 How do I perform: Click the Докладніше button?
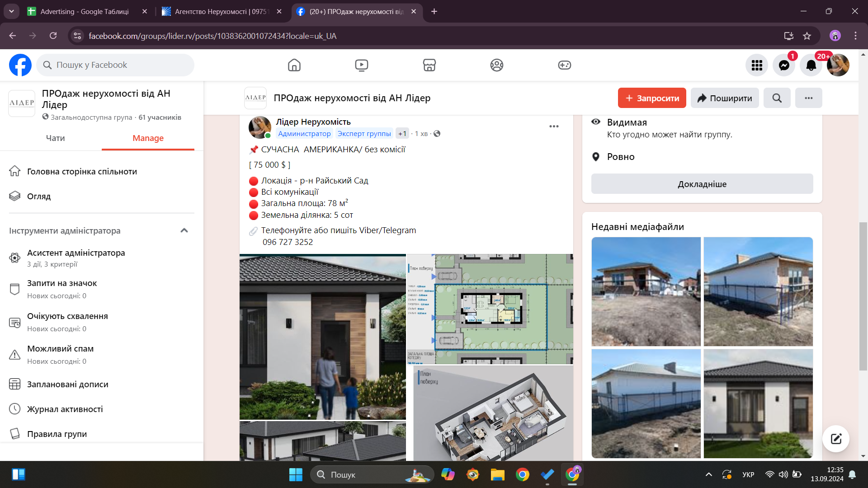[x=702, y=184]
